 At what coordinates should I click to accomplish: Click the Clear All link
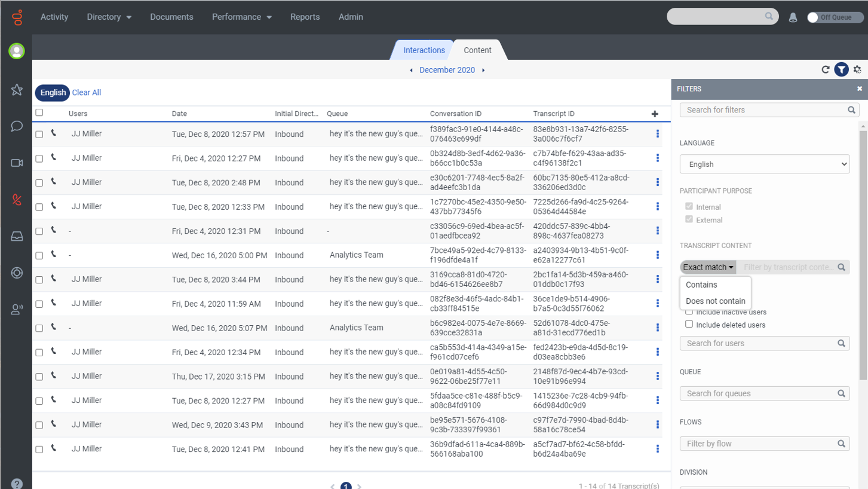(x=86, y=93)
